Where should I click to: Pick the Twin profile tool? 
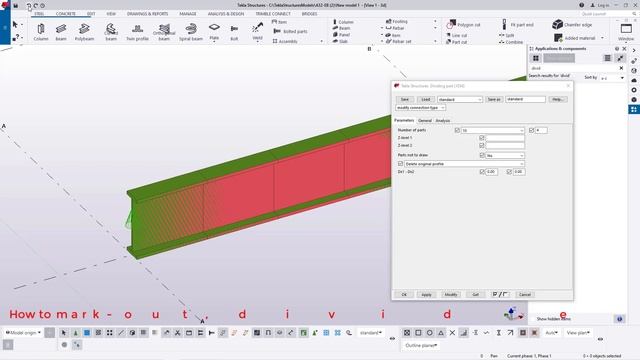coord(137,32)
